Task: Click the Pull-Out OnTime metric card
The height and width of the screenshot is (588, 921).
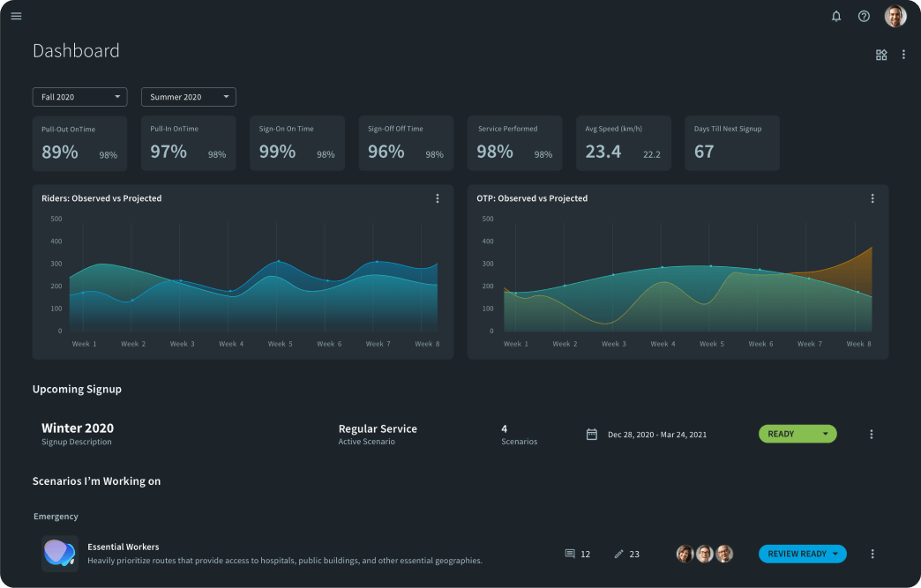Action: [x=79, y=143]
